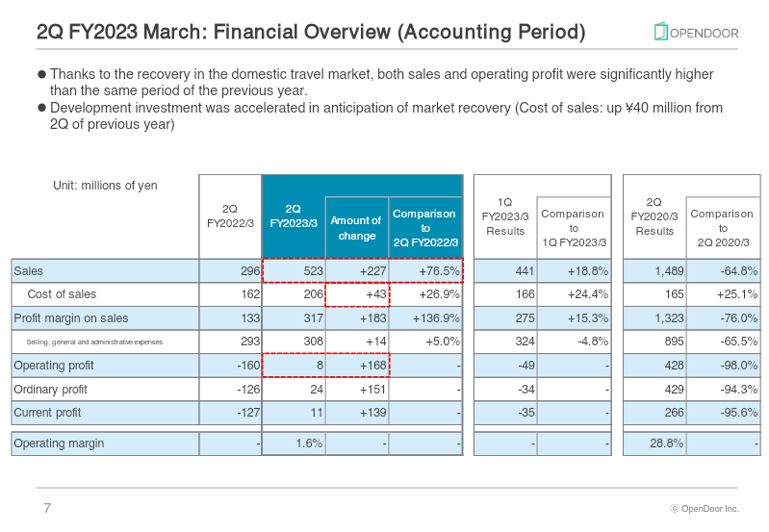Click the page number 7
This screenshot has height=532, width=769.
[x=47, y=508]
